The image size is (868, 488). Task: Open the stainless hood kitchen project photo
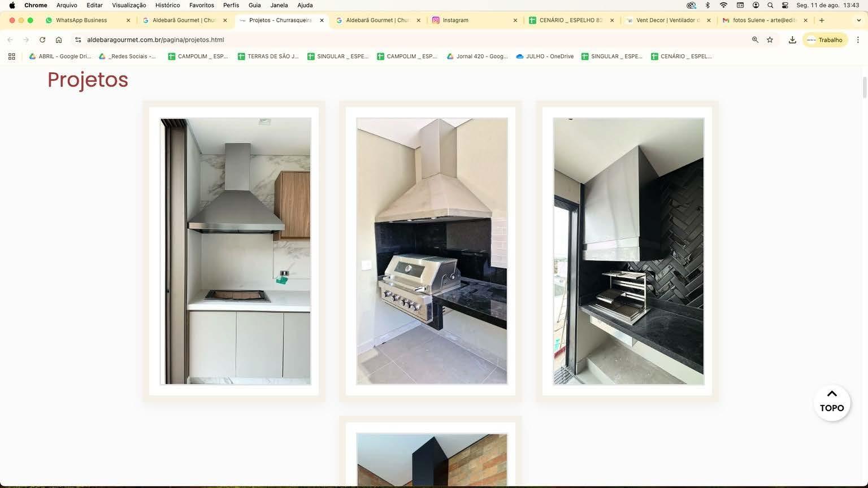(236, 251)
